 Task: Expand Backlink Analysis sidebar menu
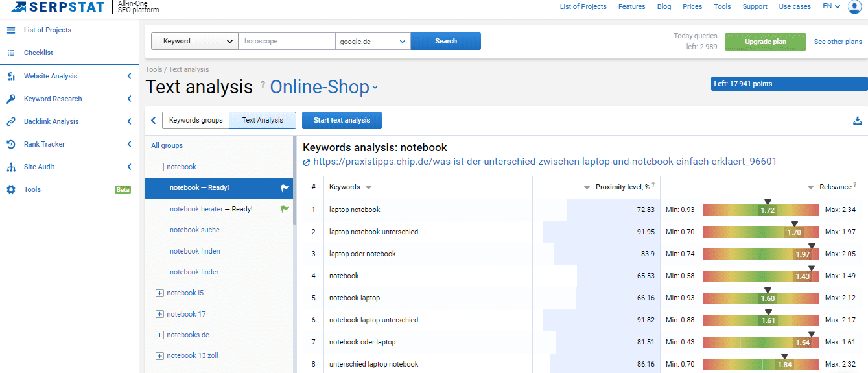click(x=130, y=121)
